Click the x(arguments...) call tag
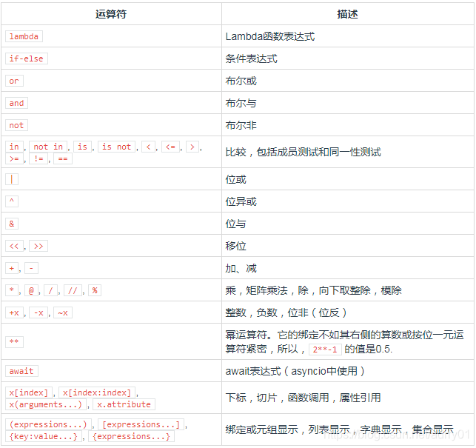 point(46,404)
